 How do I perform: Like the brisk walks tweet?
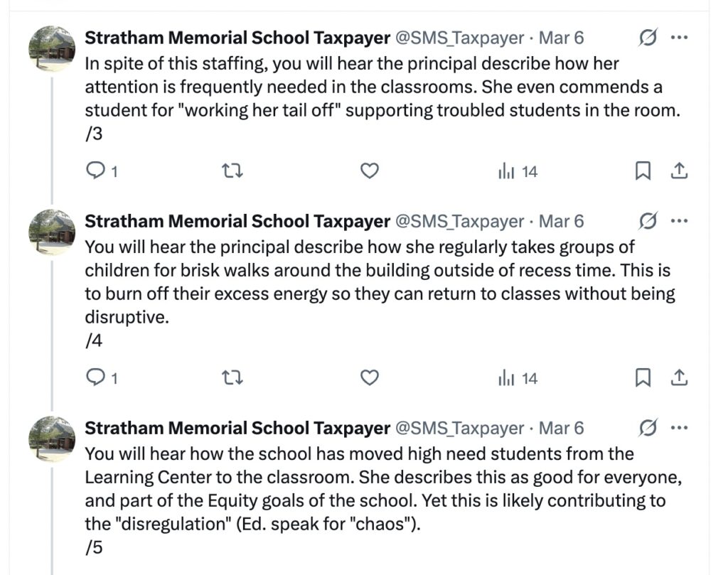tap(370, 378)
